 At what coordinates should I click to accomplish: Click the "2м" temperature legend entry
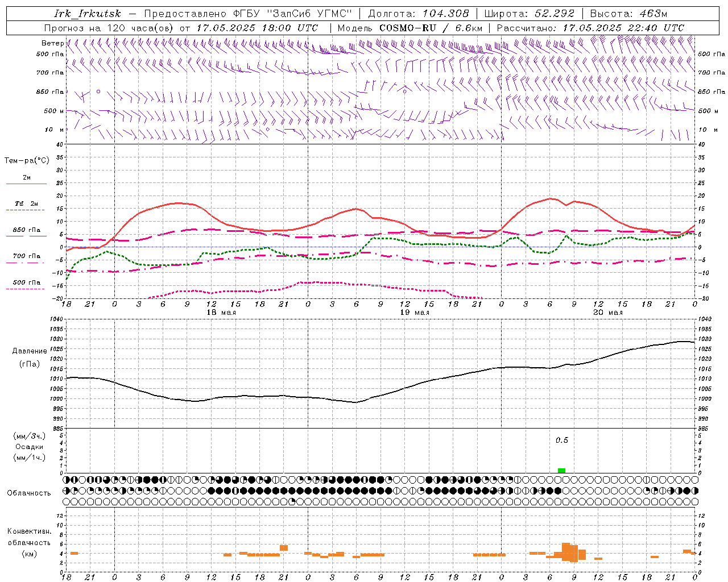tap(27, 178)
